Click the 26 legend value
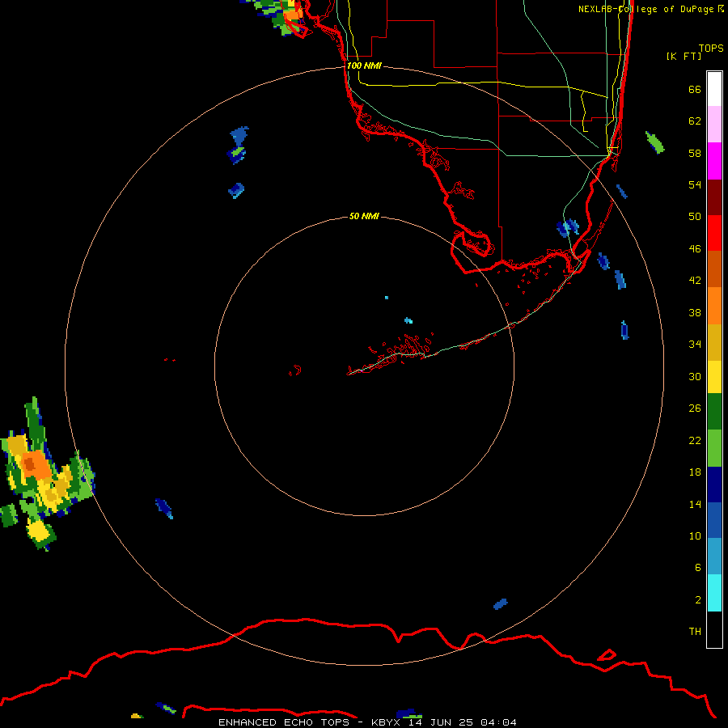 (695, 408)
